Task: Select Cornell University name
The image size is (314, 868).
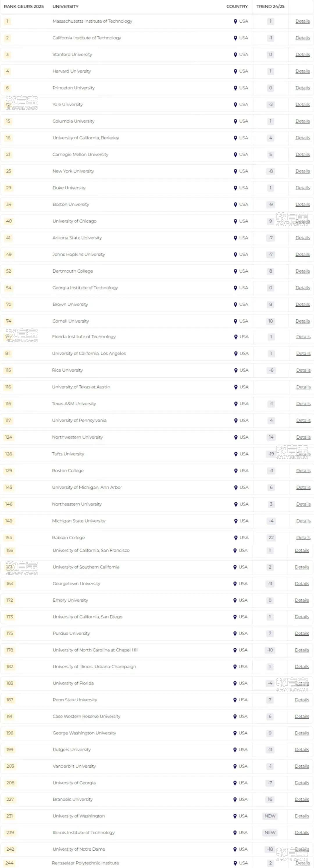Action: (x=71, y=321)
